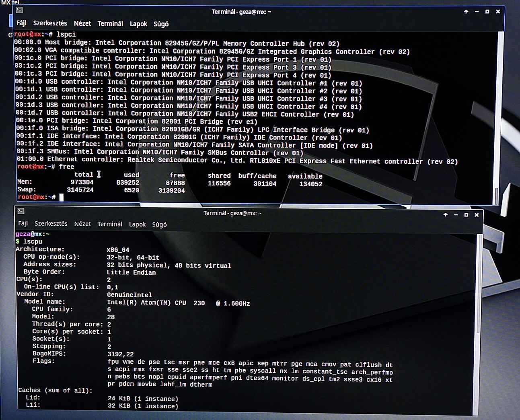Viewport: 520px width, 420px height.
Task: Open Szerkesztés menu in bottom terminal
Action: pyautogui.click(x=51, y=224)
